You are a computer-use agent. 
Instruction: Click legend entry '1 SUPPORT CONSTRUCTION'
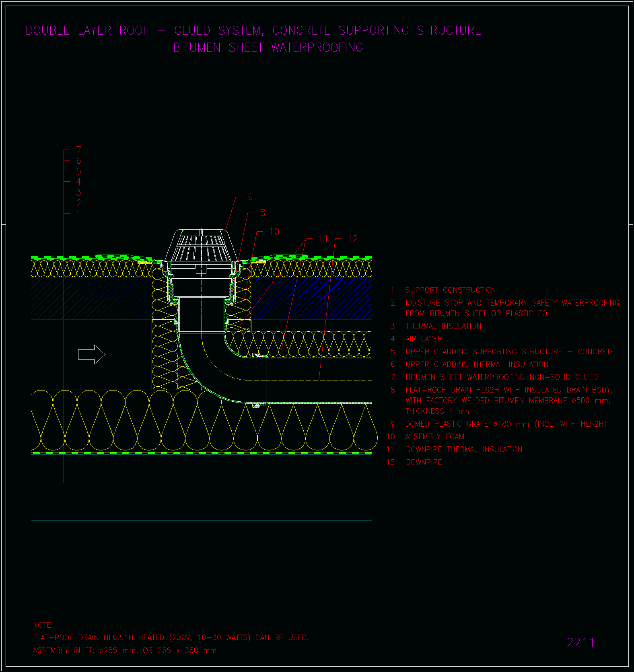tap(443, 290)
